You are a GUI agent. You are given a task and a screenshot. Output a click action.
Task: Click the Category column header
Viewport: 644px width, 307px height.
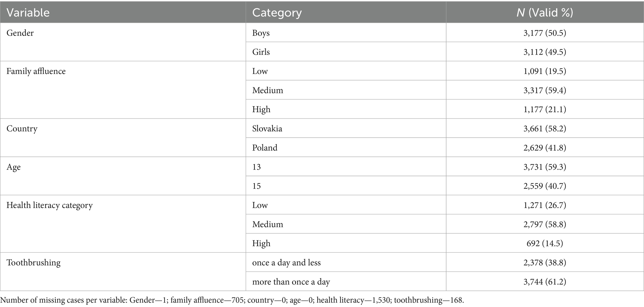[x=277, y=12]
